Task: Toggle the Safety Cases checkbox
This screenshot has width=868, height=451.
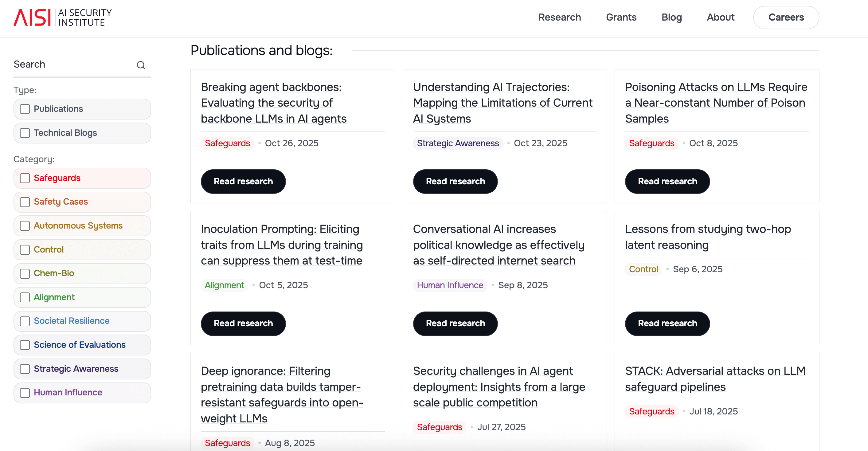Action: tap(25, 202)
